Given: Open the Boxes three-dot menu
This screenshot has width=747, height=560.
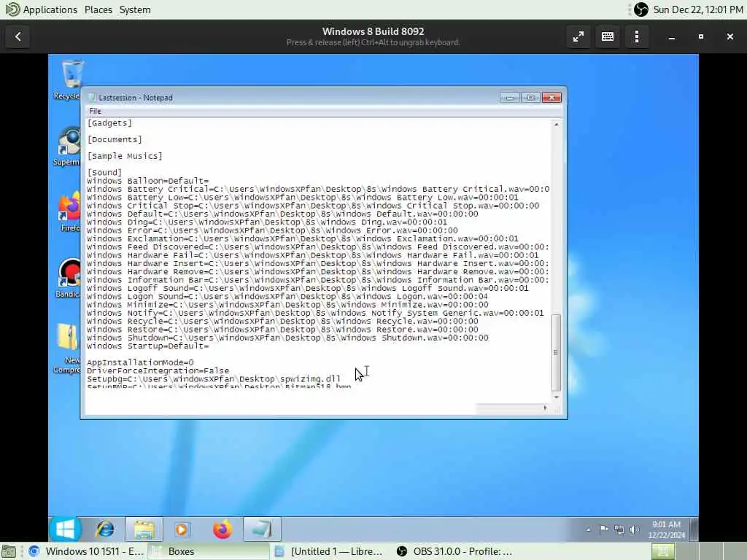Looking at the screenshot, I should click(x=637, y=36).
